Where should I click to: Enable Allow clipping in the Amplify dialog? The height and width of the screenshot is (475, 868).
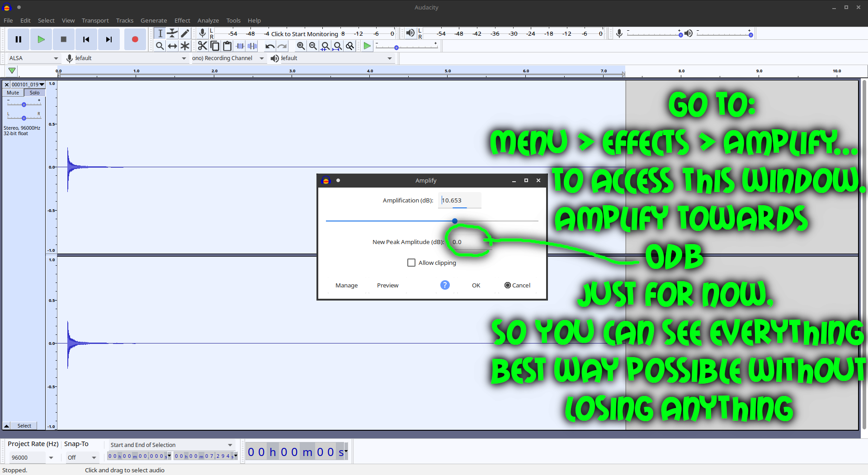[411, 263]
